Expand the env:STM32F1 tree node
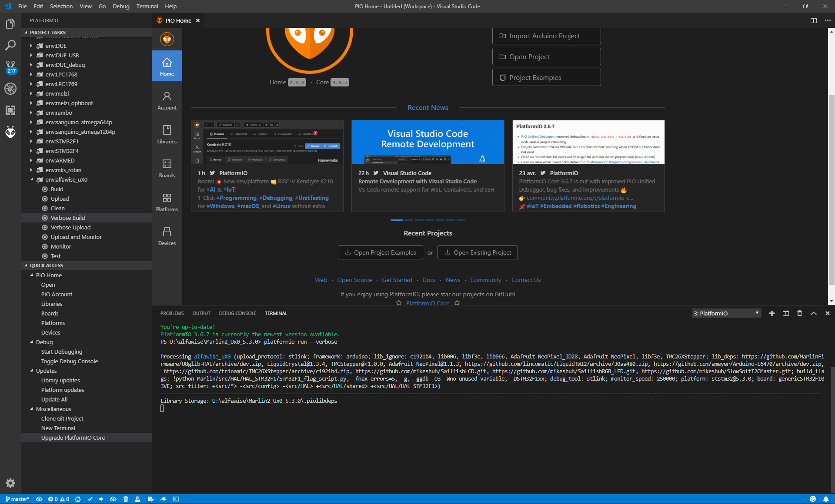The height and width of the screenshot is (504, 835). tap(31, 141)
